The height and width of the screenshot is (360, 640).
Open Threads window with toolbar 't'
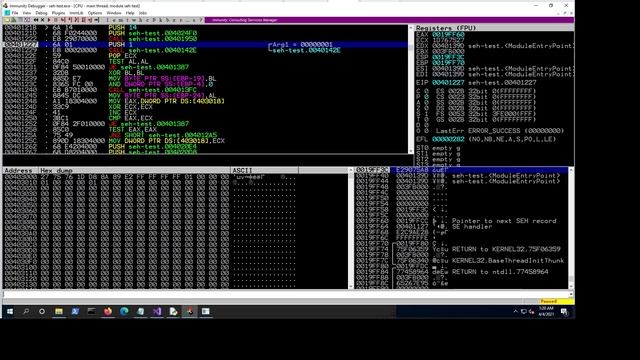pyautogui.click(x=127, y=20)
